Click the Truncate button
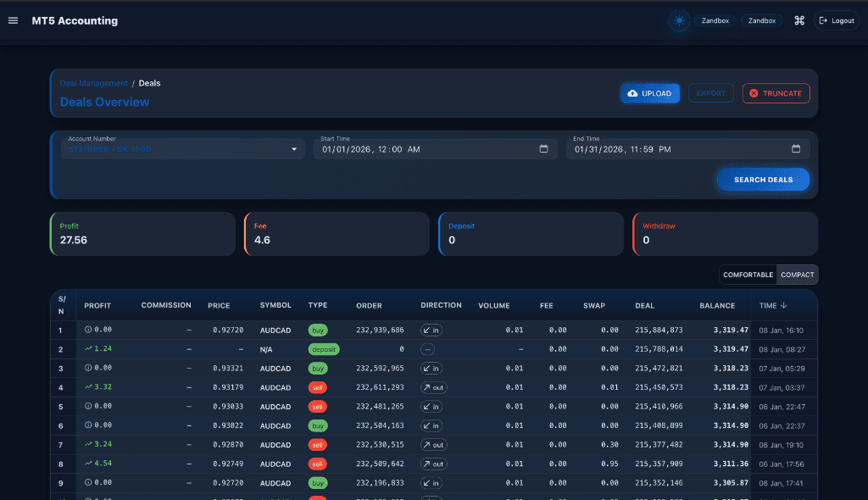This screenshot has height=500, width=868. 776,93
